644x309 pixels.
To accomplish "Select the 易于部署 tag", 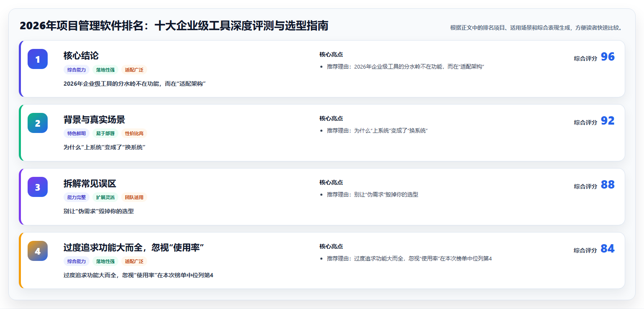I will [x=105, y=133].
